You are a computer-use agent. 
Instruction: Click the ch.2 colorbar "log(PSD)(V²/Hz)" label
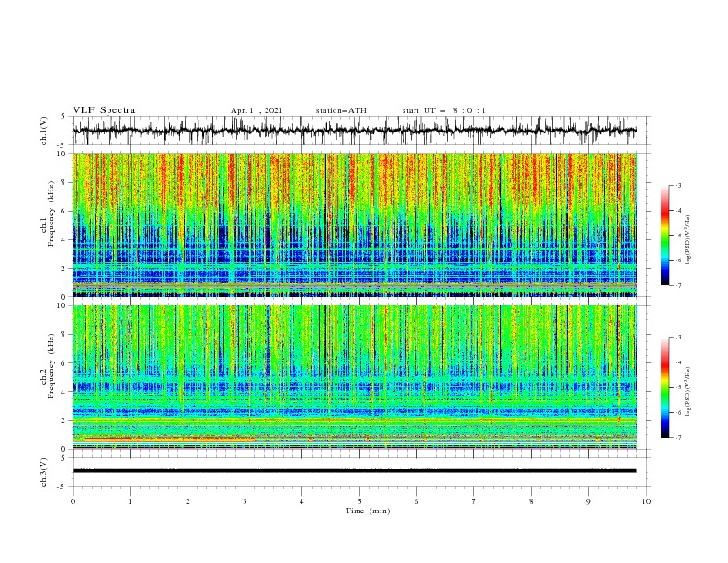(688, 392)
